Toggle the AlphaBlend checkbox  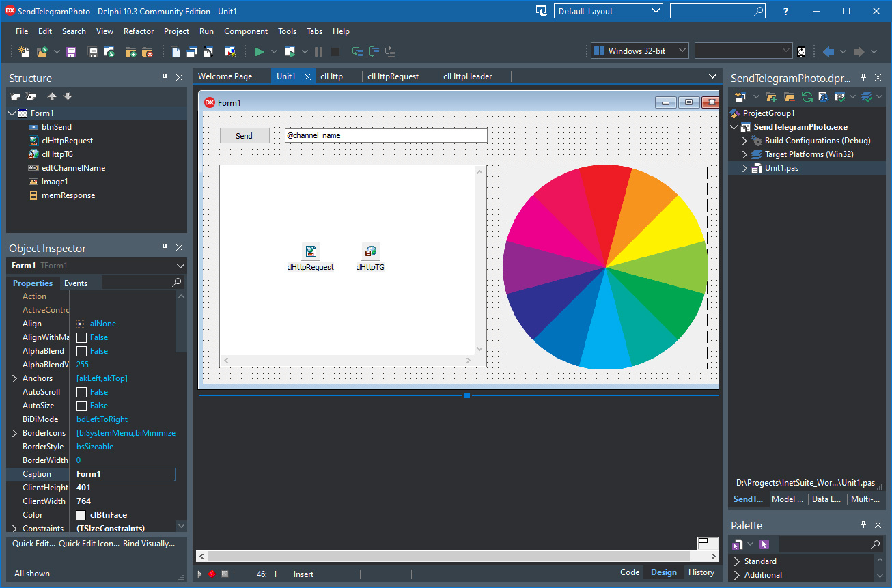[81, 351]
